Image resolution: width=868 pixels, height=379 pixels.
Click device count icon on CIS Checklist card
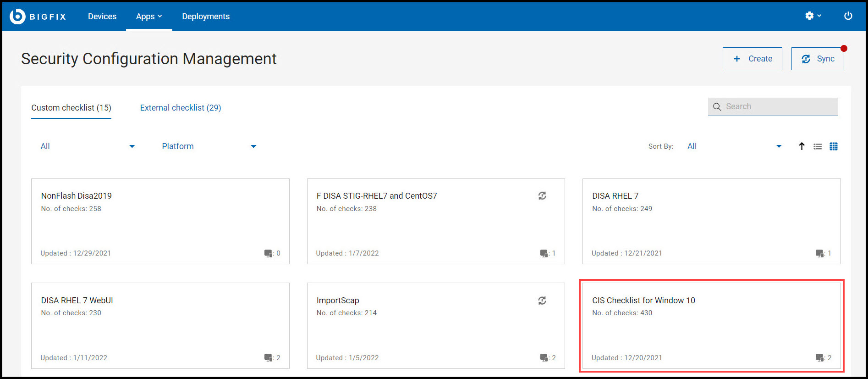point(820,358)
